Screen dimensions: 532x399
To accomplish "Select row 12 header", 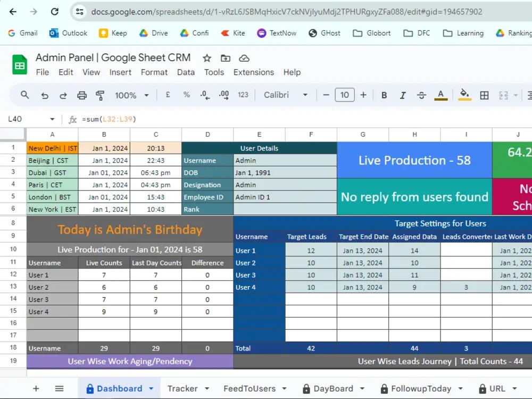I will tap(13, 274).
